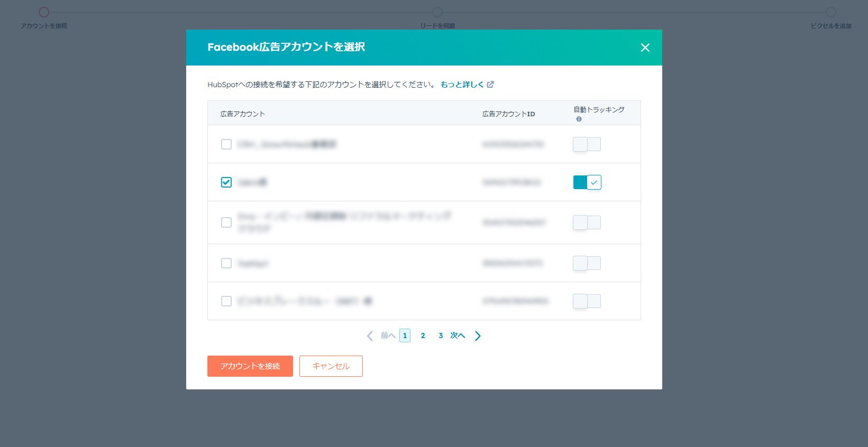This screenshot has width=868, height=447.
Task: Open the もっと詳しく help link
Action: (x=467, y=85)
